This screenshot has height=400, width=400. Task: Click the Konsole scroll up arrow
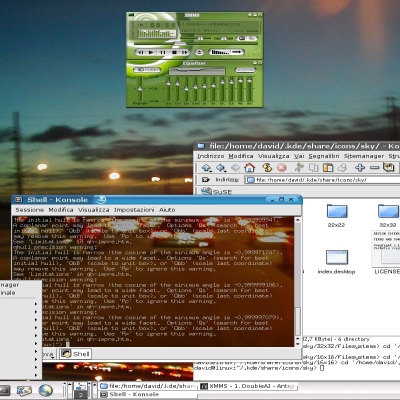pyautogui.click(x=298, y=220)
